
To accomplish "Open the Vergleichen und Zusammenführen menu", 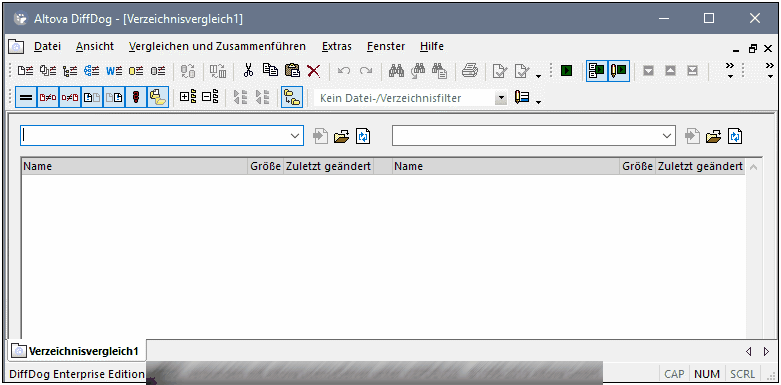I will [217, 46].
